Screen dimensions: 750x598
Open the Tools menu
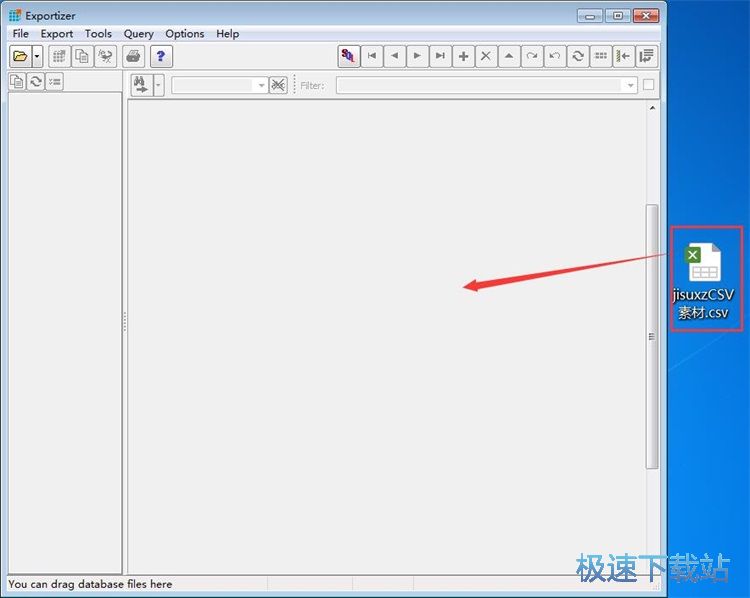click(98, 33)
